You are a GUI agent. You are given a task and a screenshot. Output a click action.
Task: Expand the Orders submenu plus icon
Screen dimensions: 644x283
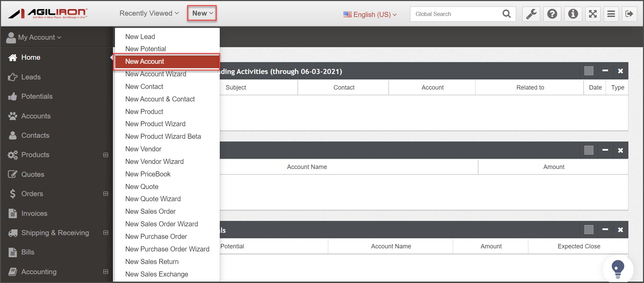[106, 194]
